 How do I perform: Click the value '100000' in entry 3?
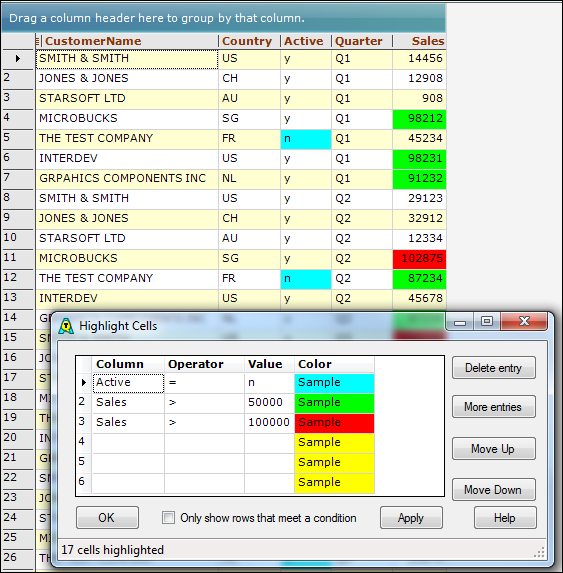point(270,423)
